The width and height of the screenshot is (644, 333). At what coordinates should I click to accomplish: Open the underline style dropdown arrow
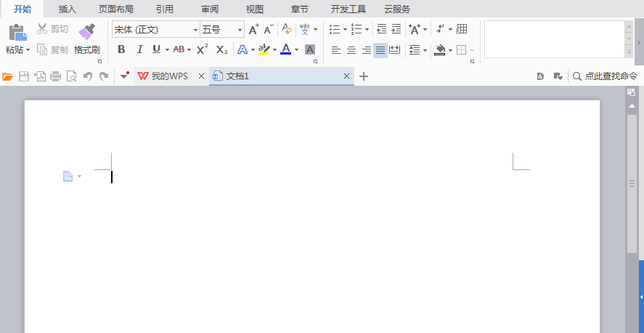pyautogui.click(x=167, y=50)
